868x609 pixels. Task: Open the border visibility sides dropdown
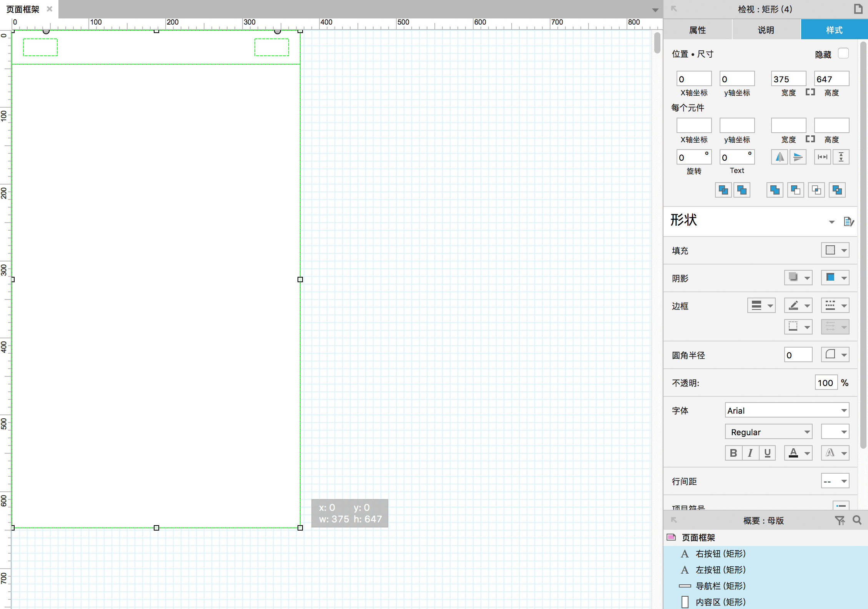[798, 327]
